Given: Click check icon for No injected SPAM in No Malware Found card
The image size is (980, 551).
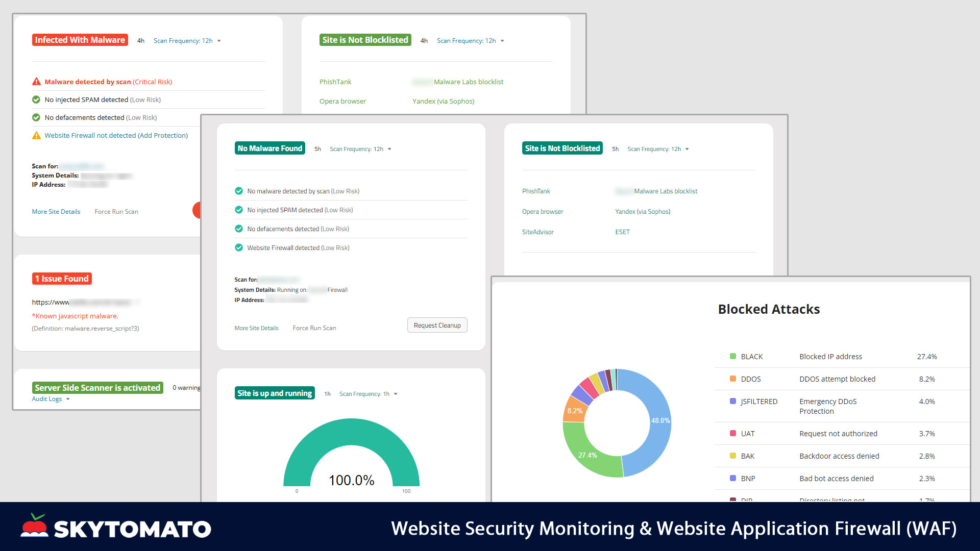Looking at the screenshot, I should [238, 210].
